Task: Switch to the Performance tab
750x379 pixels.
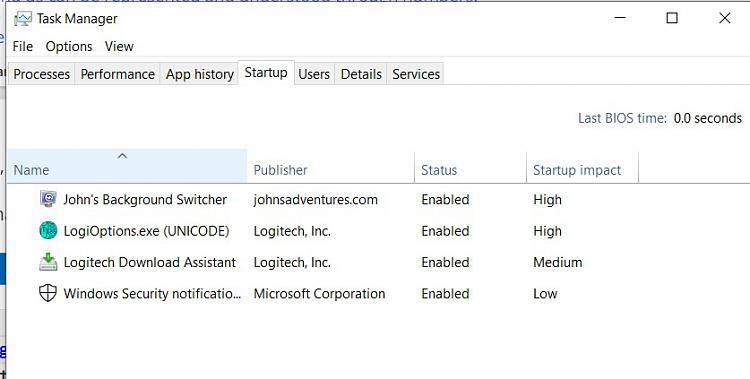Action: click(x=118, y=74)
